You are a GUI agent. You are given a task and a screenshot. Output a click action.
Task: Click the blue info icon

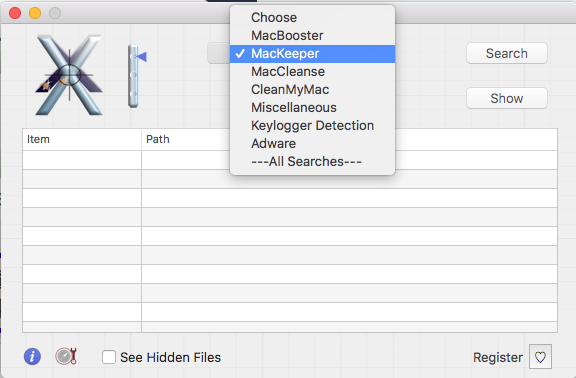[32, 356]
